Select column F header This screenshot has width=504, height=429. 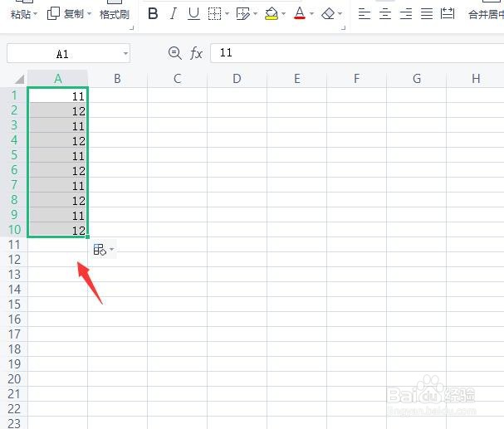coord(356,79)
